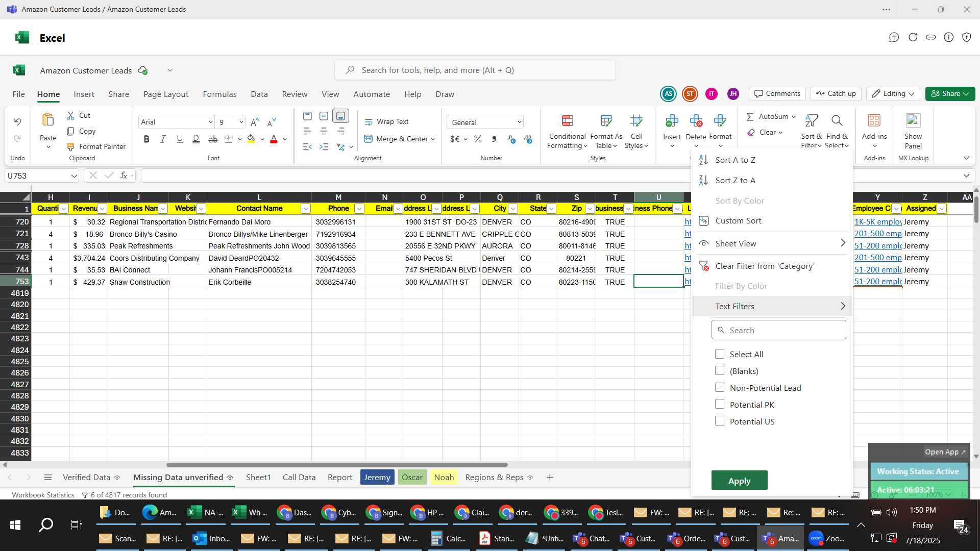Click the Format Painter icon
Viewport: 980px width, 551px height.
click(70, 147)
